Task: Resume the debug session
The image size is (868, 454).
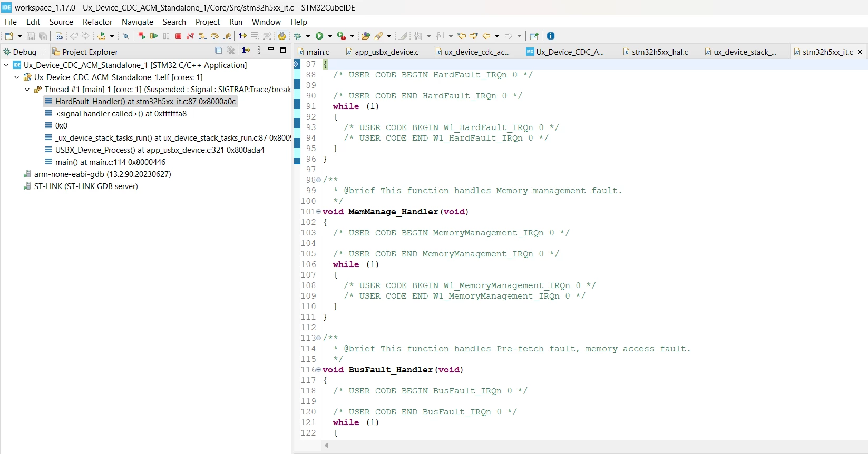Action: pyautogui.click(x=154, y=36)
